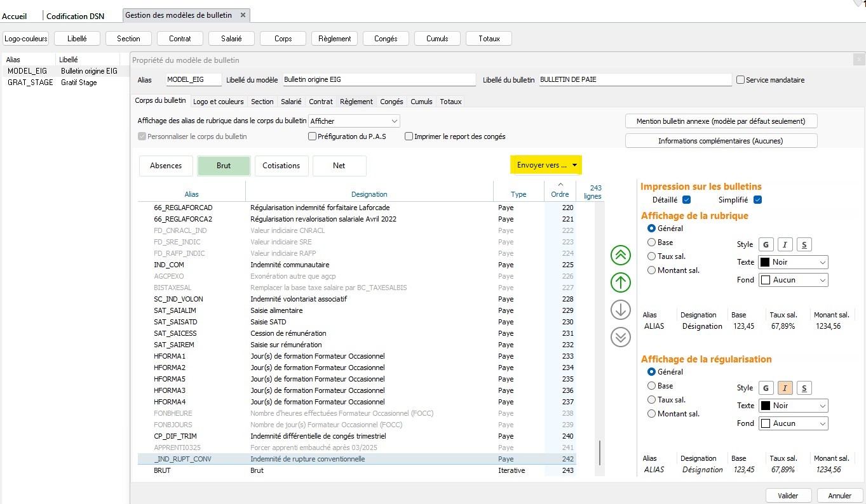This screenshot has height=504, width=866.
Task: Click the grey double down arrow
Action: (x=620, y=337)
